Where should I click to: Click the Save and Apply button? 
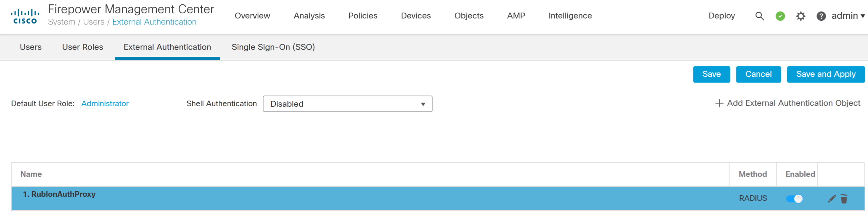[826, 74]
